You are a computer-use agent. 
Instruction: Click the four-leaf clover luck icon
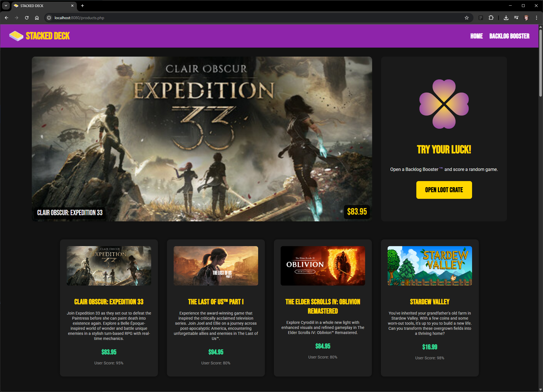(x=444, y=104)
